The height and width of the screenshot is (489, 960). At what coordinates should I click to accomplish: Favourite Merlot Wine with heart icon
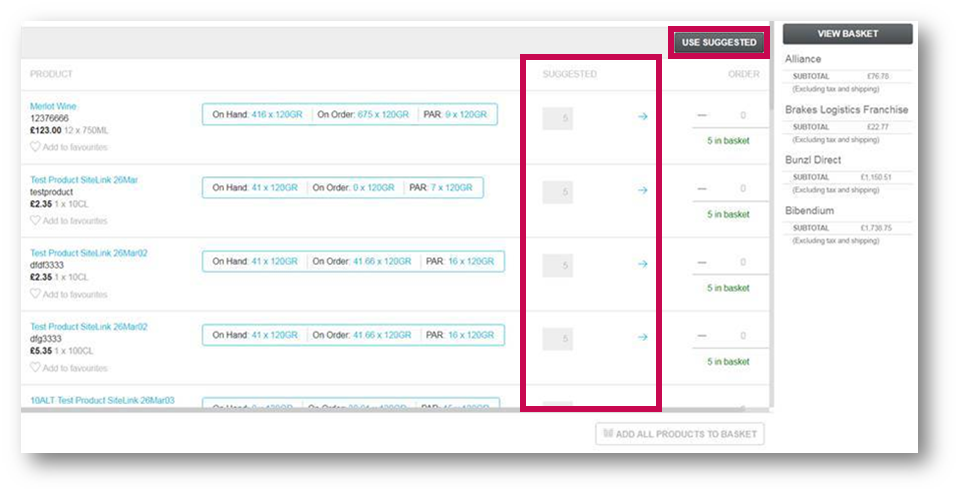pos(36,147)
